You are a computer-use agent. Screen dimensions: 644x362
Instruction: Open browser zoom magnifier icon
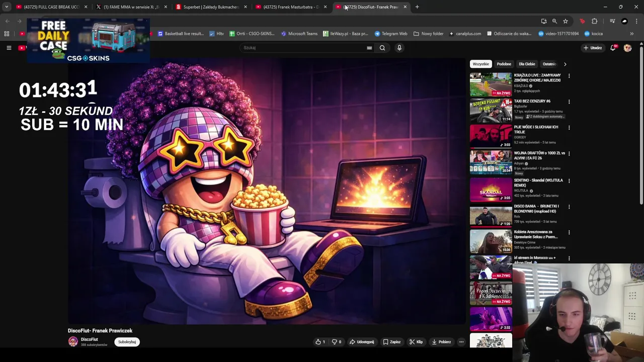[554, 21]
